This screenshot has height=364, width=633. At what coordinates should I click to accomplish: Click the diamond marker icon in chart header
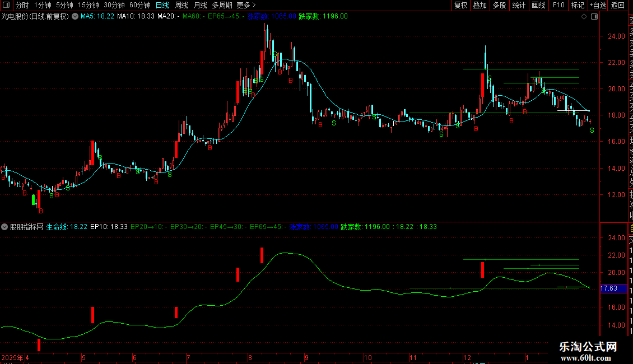584,17
